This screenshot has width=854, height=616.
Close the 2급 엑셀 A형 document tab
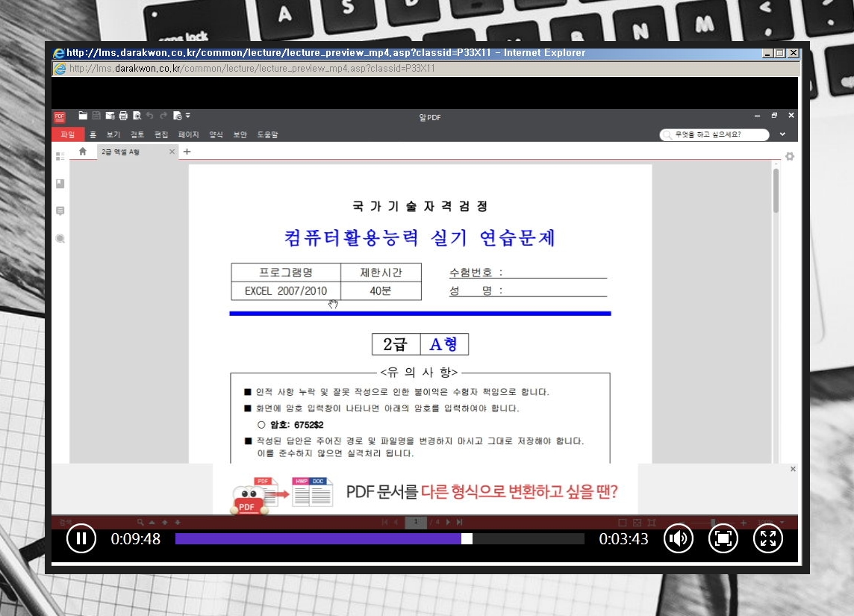point(172,152)
